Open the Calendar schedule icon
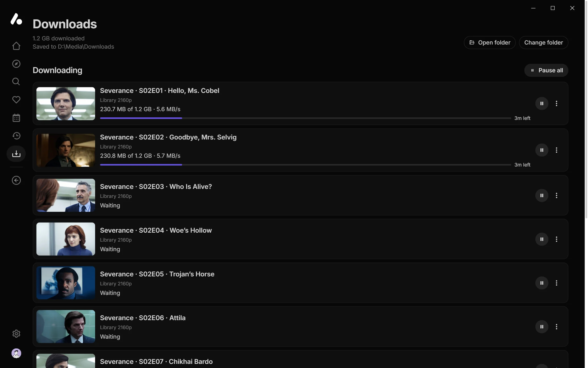The image size is (588, 368). click(x=16, y=118)
